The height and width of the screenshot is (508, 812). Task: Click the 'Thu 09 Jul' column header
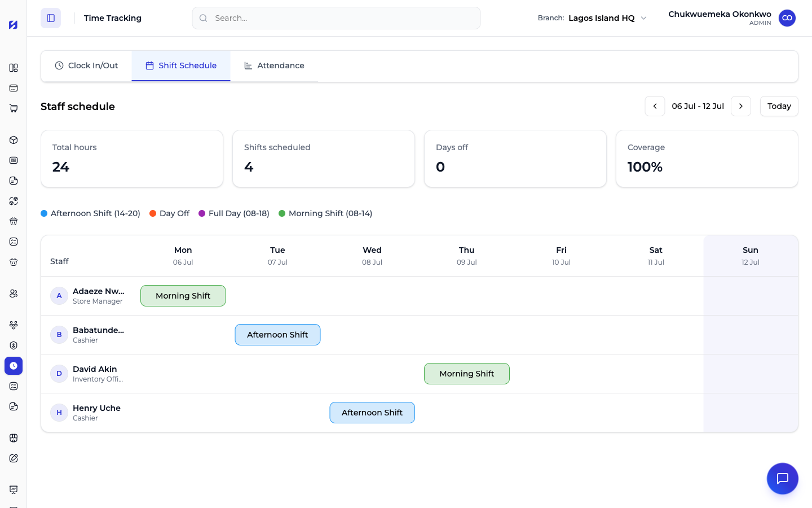(x=467, y=256)
